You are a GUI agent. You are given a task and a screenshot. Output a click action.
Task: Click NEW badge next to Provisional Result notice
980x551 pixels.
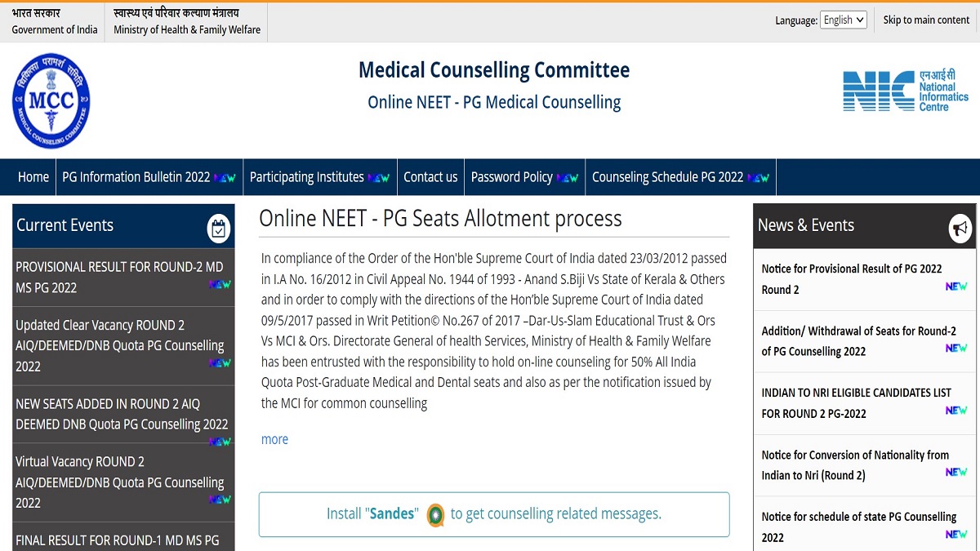[x=956, y=287]
